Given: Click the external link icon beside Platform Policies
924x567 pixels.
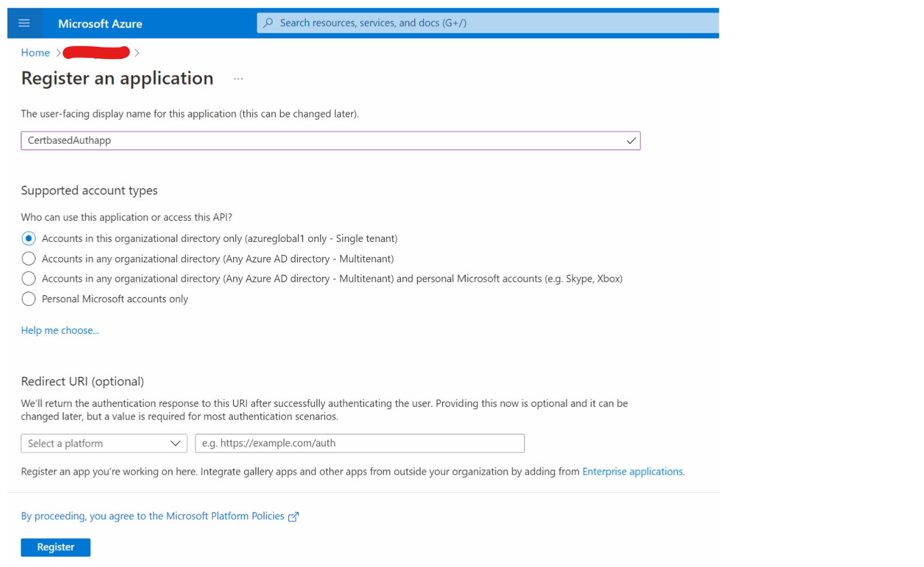Looking at the screenshot, I should click(294, 517).
